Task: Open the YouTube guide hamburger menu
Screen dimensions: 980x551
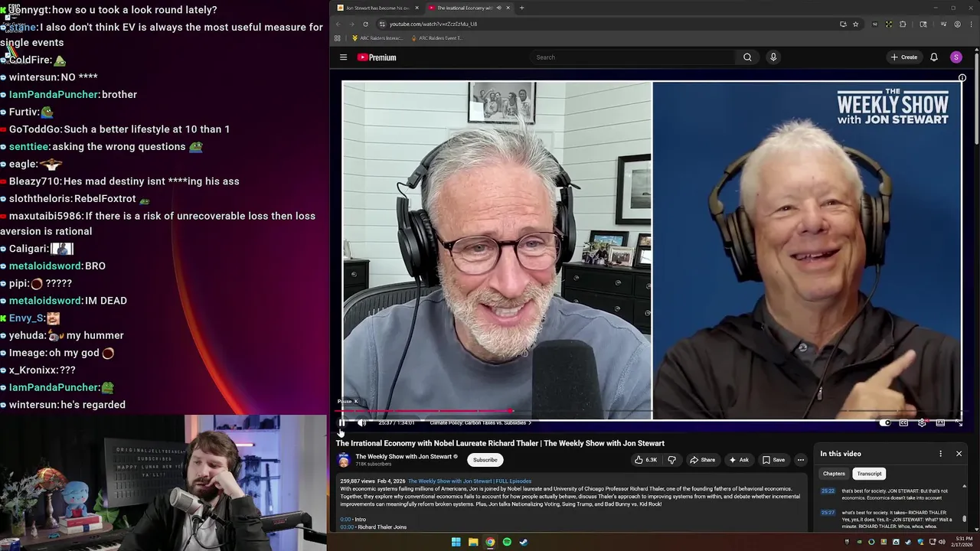Action: 343,57
